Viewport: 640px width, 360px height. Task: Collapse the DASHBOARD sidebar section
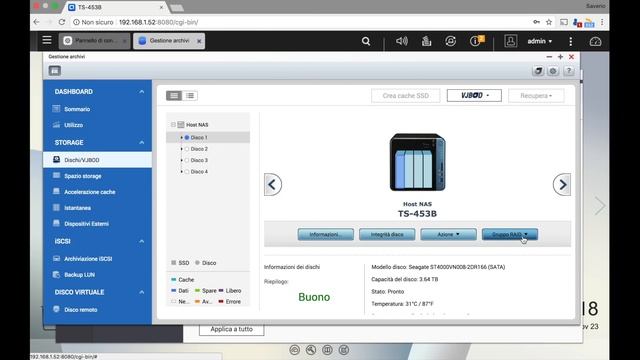141,92
